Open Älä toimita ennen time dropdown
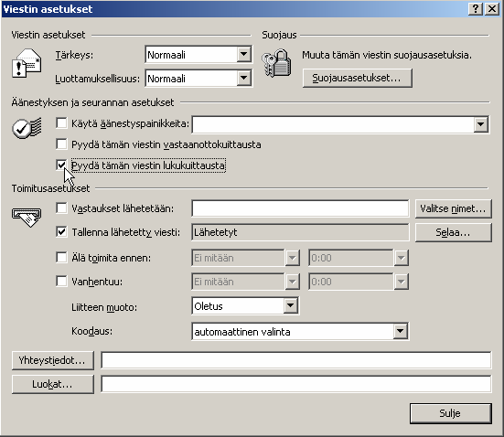The image size is (504, 437). tap(401, 258)
